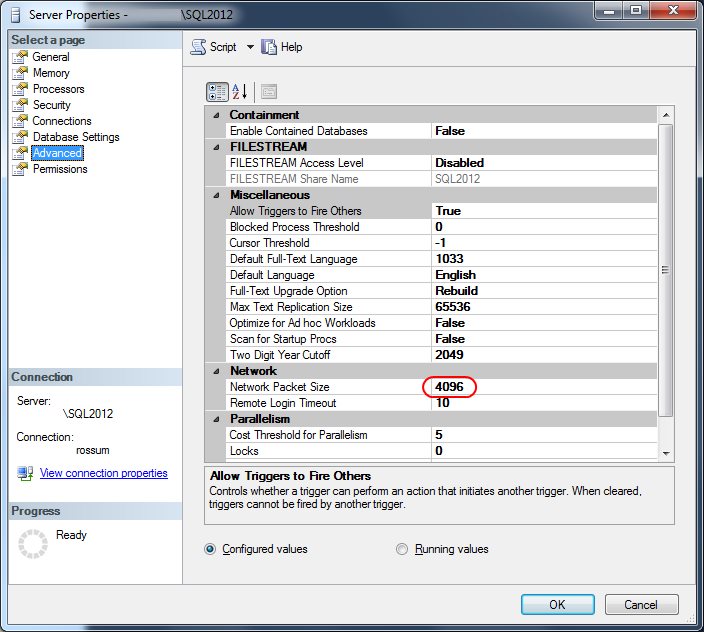Switch property grid to Categorized view
The height and width of the screenshot is (632, 704).
point(217,92)
